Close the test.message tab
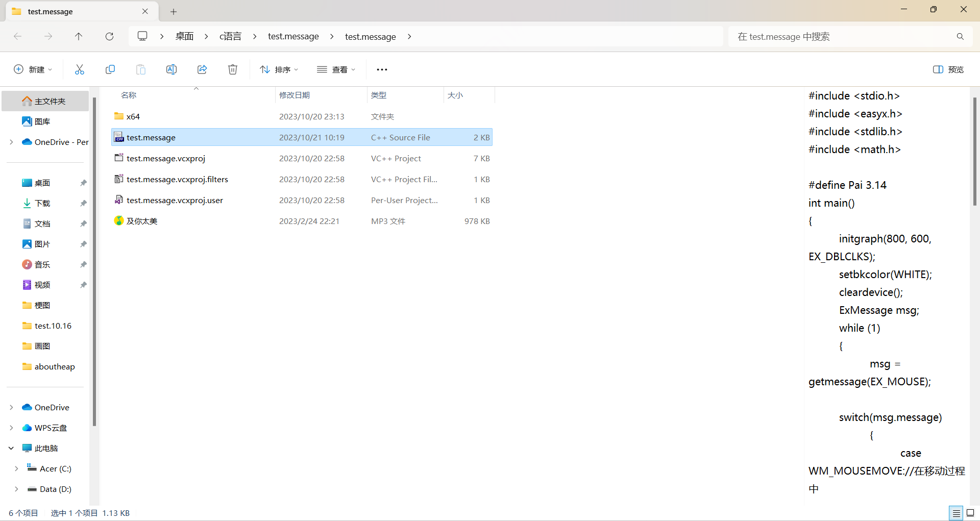 pyautogui.click(x=145, y=11)
